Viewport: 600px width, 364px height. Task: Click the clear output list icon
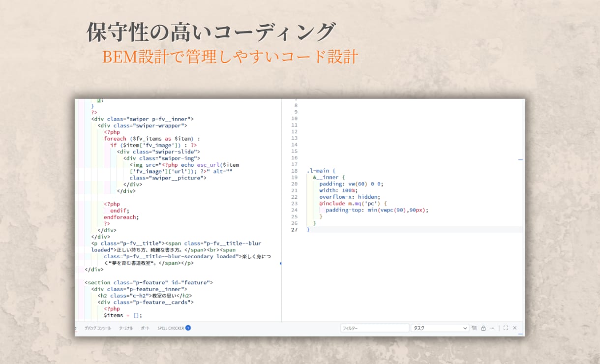pyautogui.click(x=474, y=328)
